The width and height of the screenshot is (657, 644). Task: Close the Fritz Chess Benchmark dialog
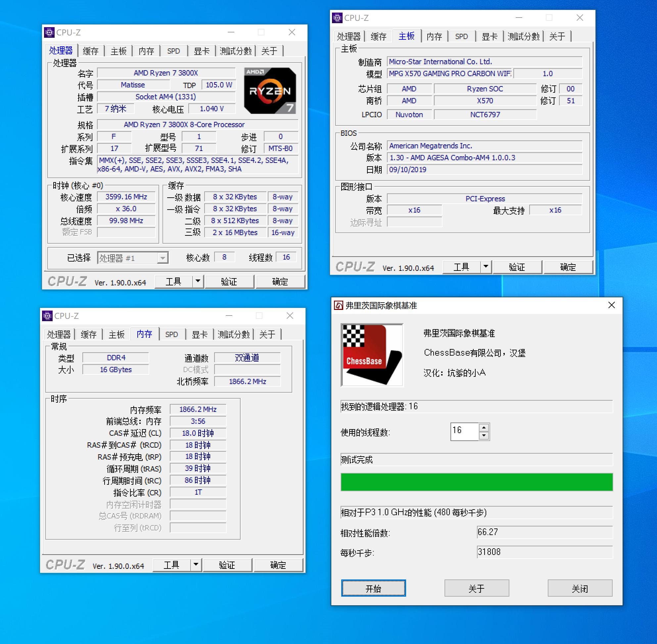tap(611, 305)
